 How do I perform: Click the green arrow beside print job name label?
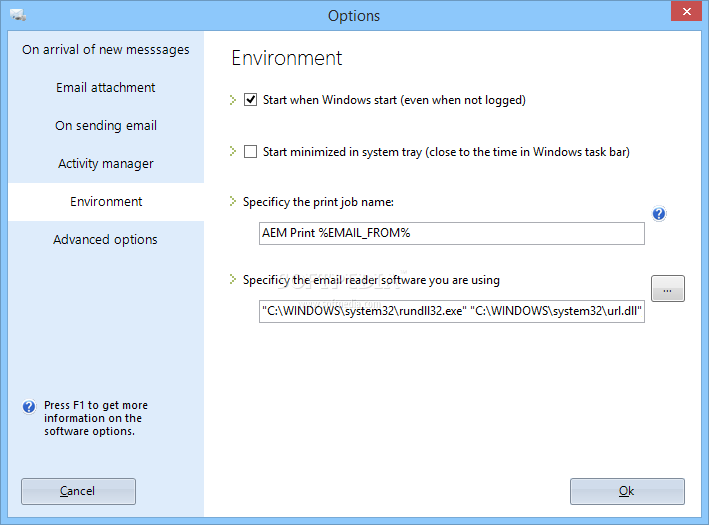click(x=232, y=201)
